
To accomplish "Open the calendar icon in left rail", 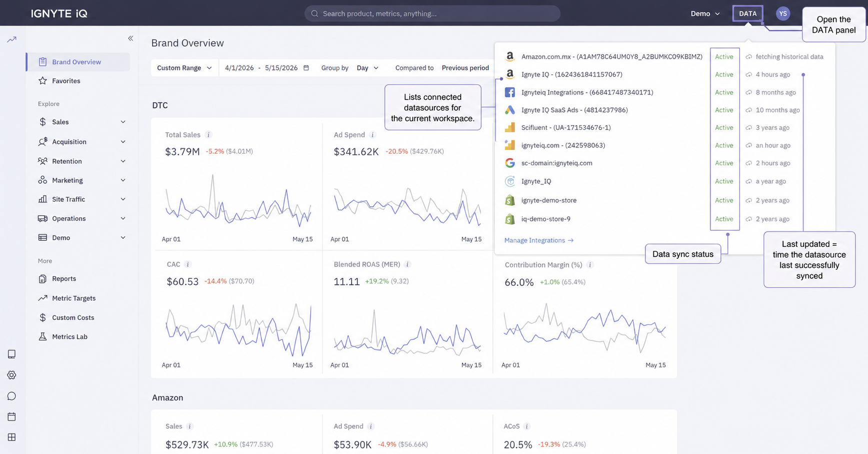I will tap(12, 416).
